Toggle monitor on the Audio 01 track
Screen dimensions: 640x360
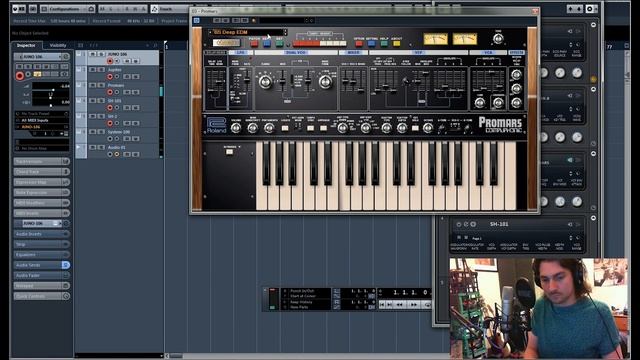(117, 154)
